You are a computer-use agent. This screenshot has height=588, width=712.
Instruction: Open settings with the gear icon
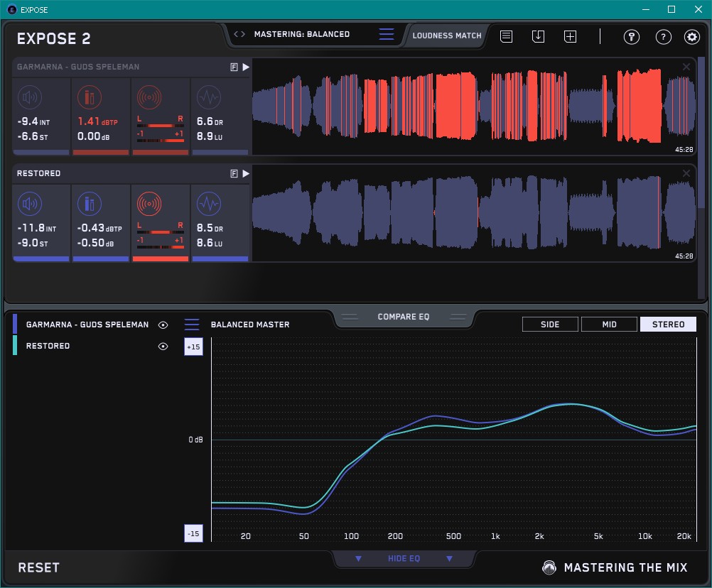coord(691,37)
